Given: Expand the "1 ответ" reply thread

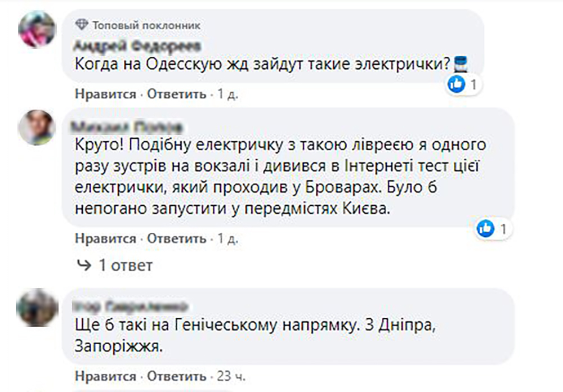Looking at the screenshot, I should point(115,264).
